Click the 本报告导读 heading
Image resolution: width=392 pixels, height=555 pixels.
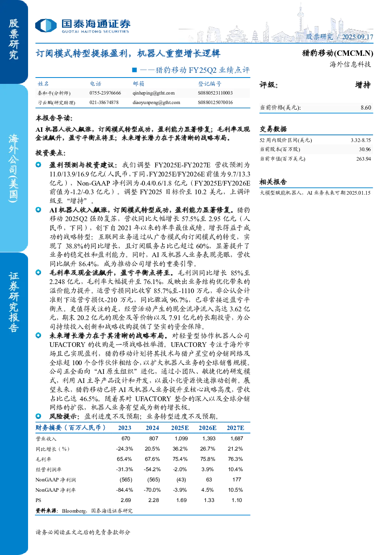[54, 118]
